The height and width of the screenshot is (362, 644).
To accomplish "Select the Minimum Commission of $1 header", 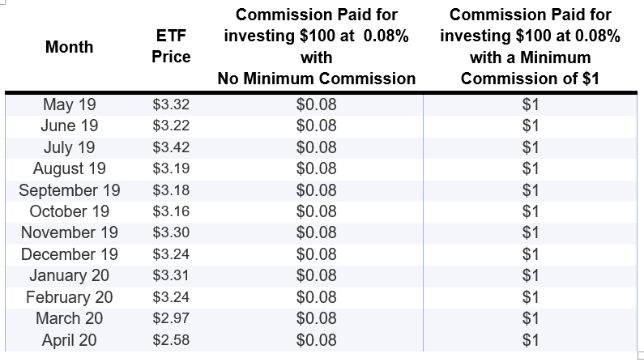I will (530, 47).
